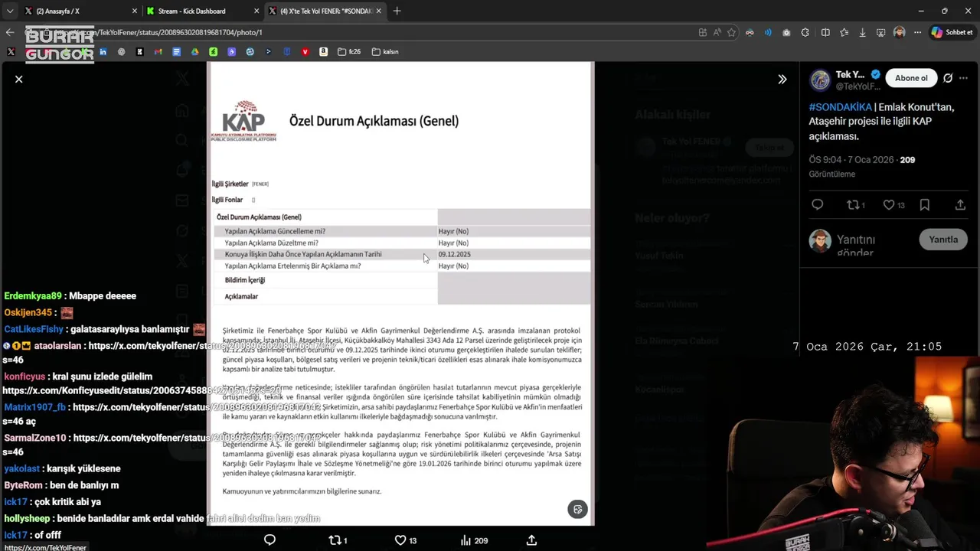Click the ÖS 9:04 · 7 Oca 2026 timestamp
The height and width of the screenshot is (551, 980).
coord(851,160)
